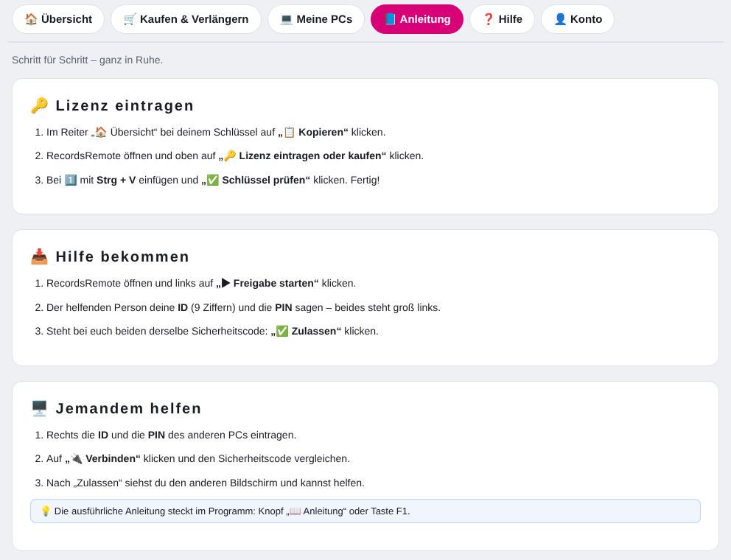Click the blue hint box about F1
Screen dimensions: 731x560
click(x=365, y=511)
